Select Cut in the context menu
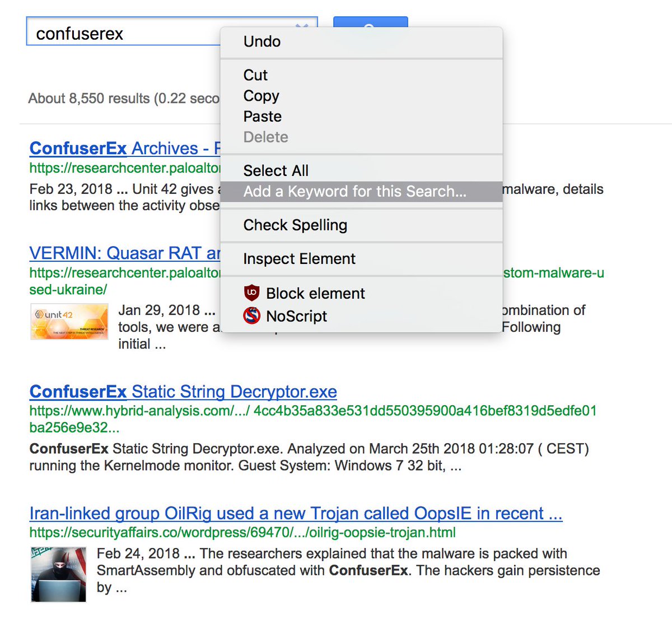Screen dimensions: 672x617 pyautogui.click(x=361, y=75)
